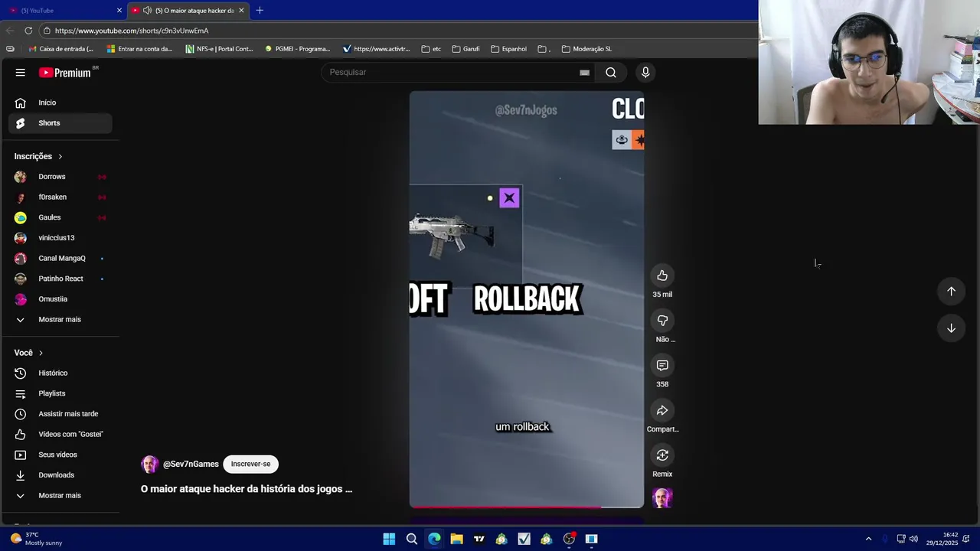Open viniccius13 channel subscription
This screenshot has height=551, width=980.
point(60,238)
